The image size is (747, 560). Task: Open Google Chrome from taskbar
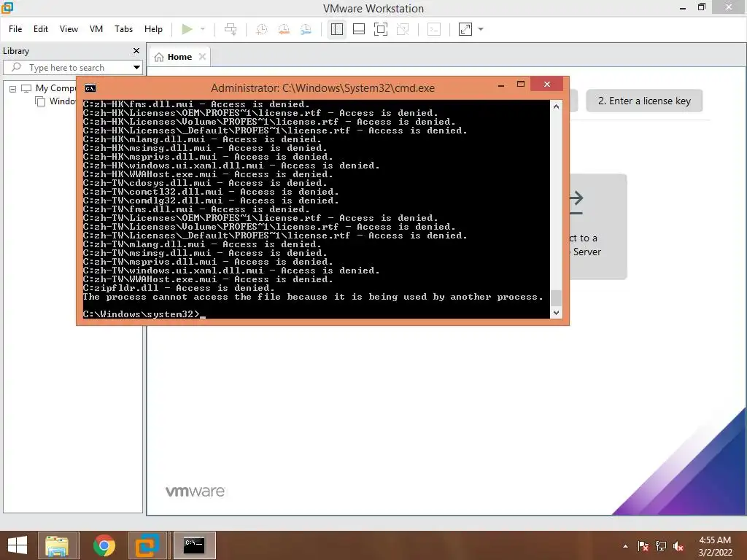pos(104,545)
